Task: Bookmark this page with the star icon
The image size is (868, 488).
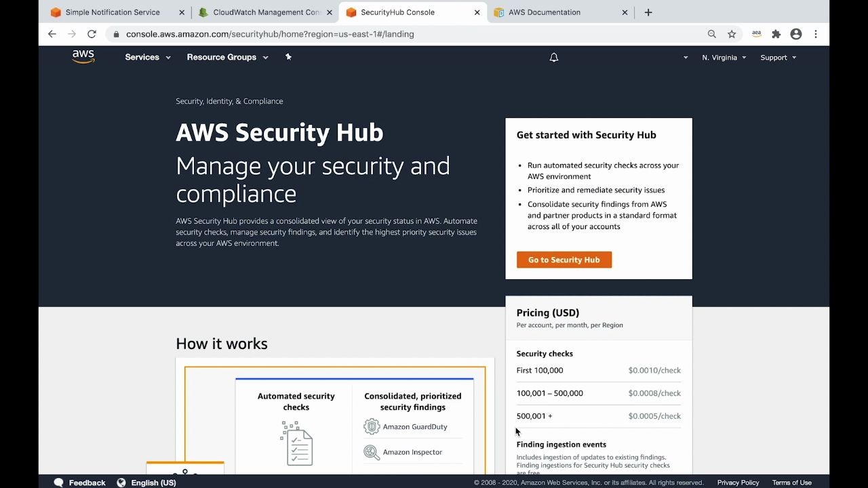Action: coord(732,34)
